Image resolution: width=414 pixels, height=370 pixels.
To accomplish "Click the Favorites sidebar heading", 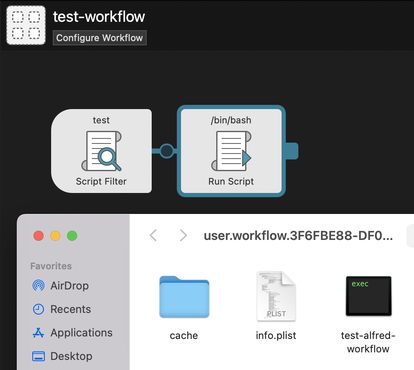I will pos(51,266).
